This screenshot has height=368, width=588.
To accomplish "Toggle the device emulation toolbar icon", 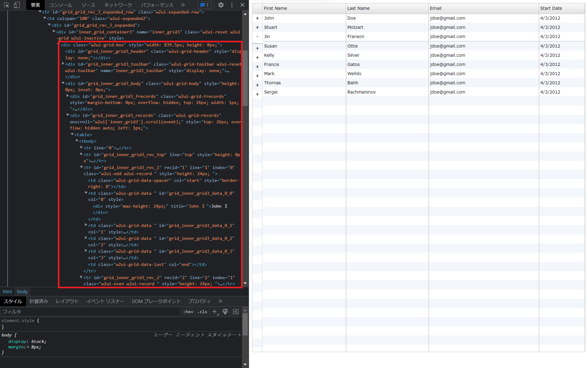I will point(16,5).
